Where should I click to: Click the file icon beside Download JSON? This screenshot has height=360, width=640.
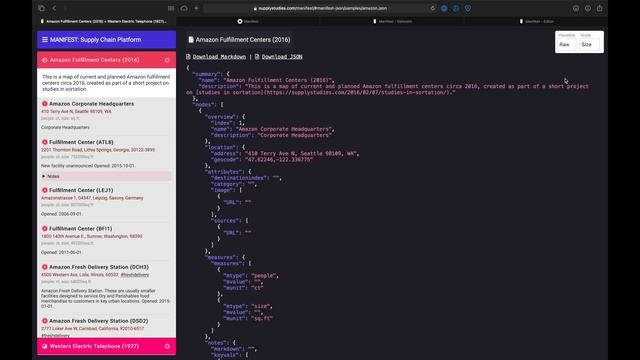[x=257, y=57]
